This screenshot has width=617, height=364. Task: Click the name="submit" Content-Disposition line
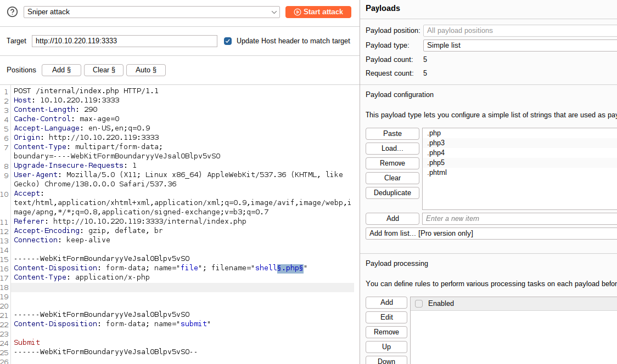pyautogui.click(x=112, y=324)
